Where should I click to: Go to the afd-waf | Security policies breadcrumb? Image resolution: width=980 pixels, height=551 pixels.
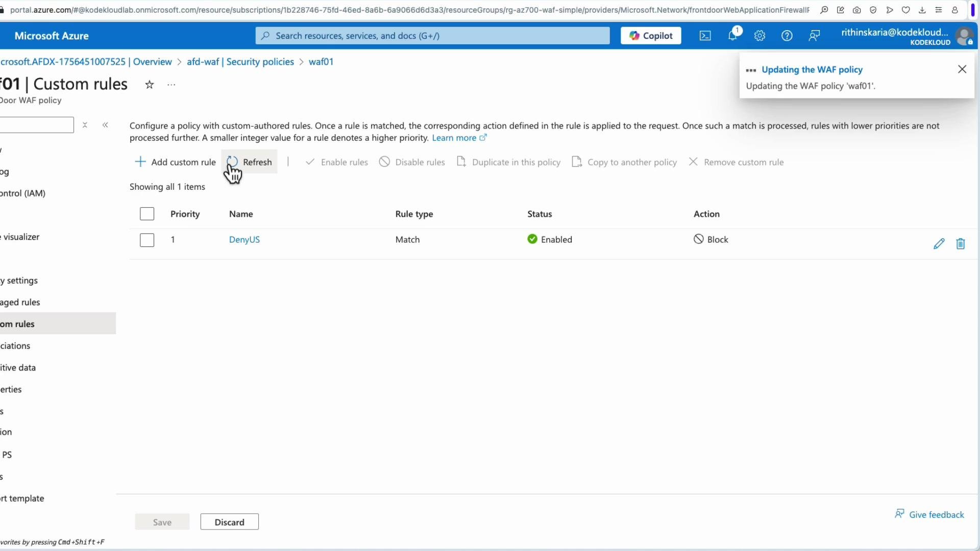(240, 62)
